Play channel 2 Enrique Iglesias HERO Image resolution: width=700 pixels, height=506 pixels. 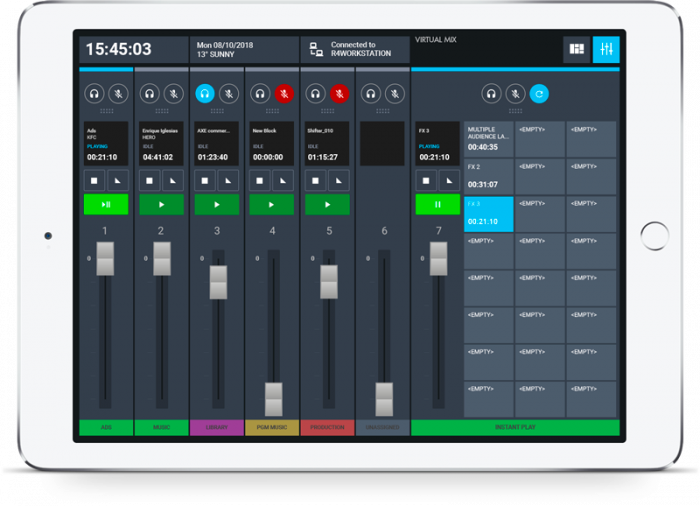coord(162,205)
